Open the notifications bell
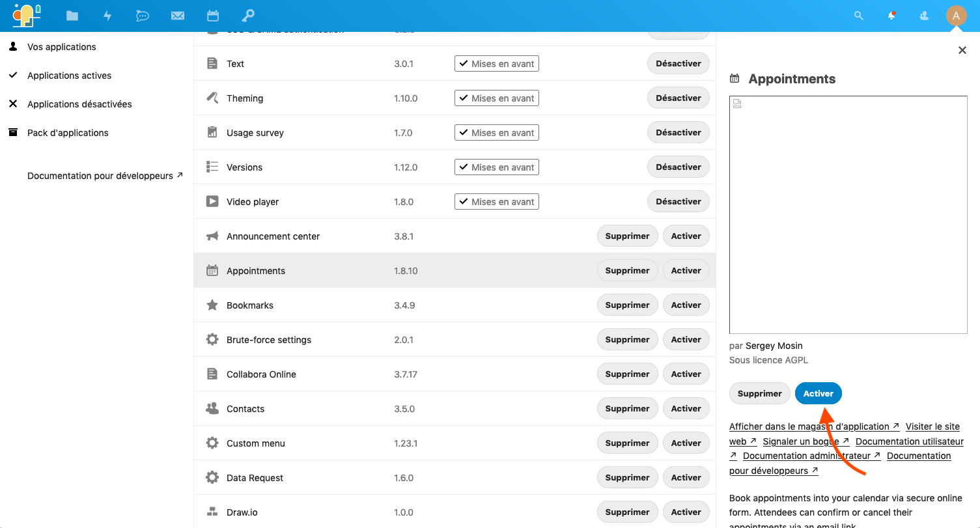980x528 pixels. coord(891,16)
